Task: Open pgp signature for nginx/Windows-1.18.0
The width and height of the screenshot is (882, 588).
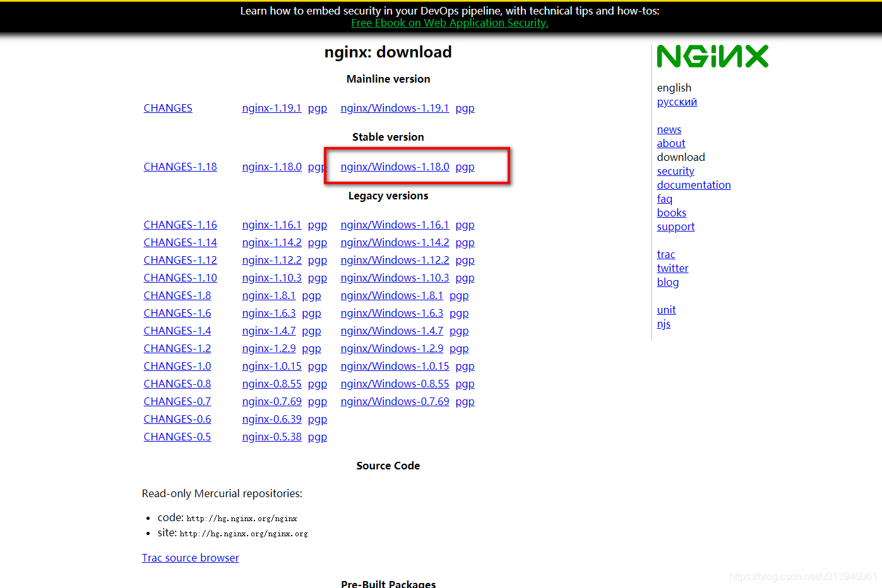Action: pyautogui.click(x=465, y=167)
